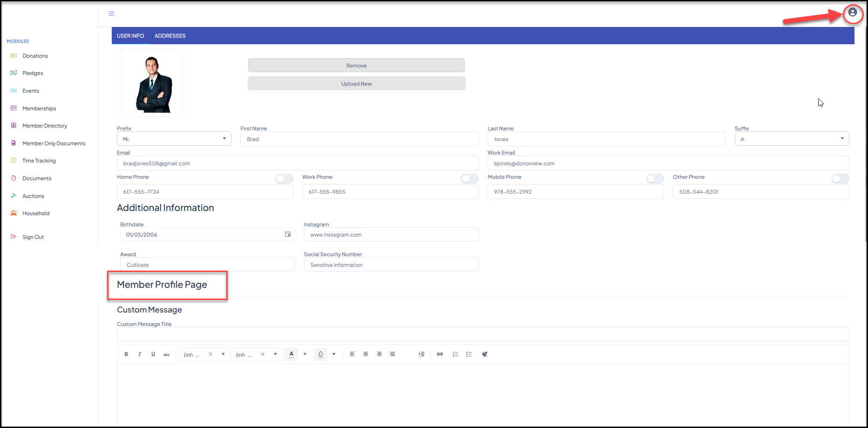Switch to the Addresses tab
Viewport: 868px width, 428px height.
pos(170,36)
